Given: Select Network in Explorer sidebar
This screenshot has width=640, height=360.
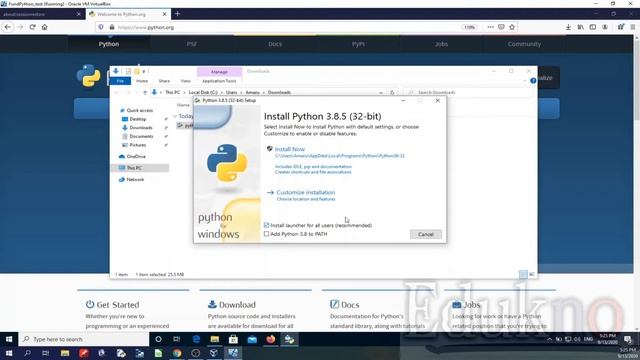Looking at the screenshot, I should [135, 179].
